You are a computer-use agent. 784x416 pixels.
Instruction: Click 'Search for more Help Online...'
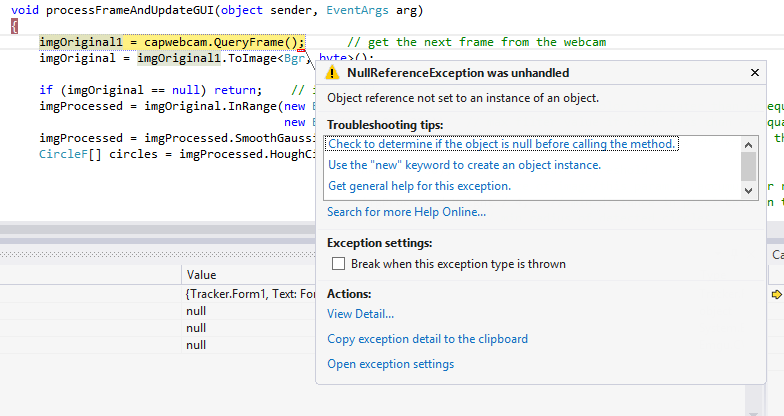click(x=406, y=212)
